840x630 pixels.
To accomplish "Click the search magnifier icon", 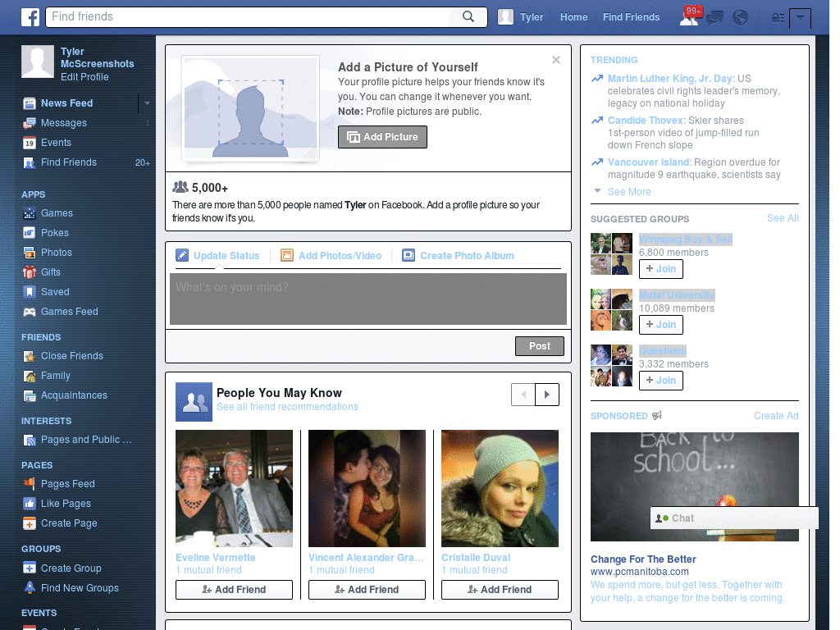I will pyautogui.click(x=468, y=16).
